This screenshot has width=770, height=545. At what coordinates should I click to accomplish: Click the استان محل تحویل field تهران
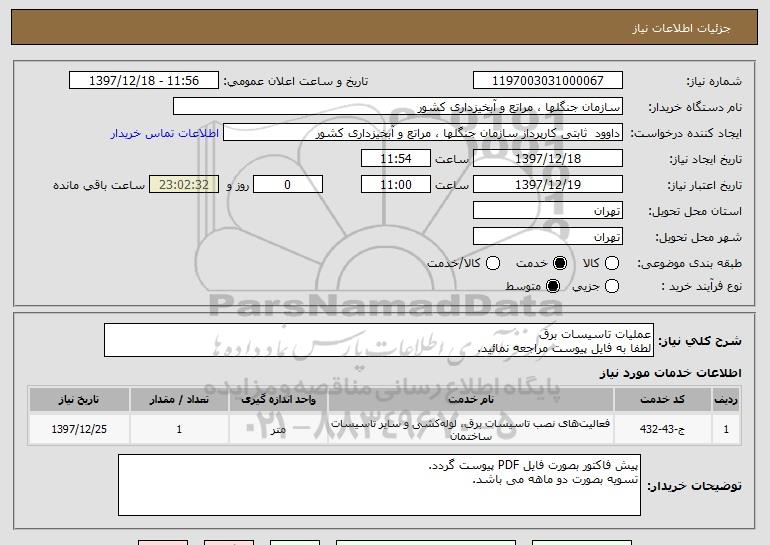[x=548, y=211]
